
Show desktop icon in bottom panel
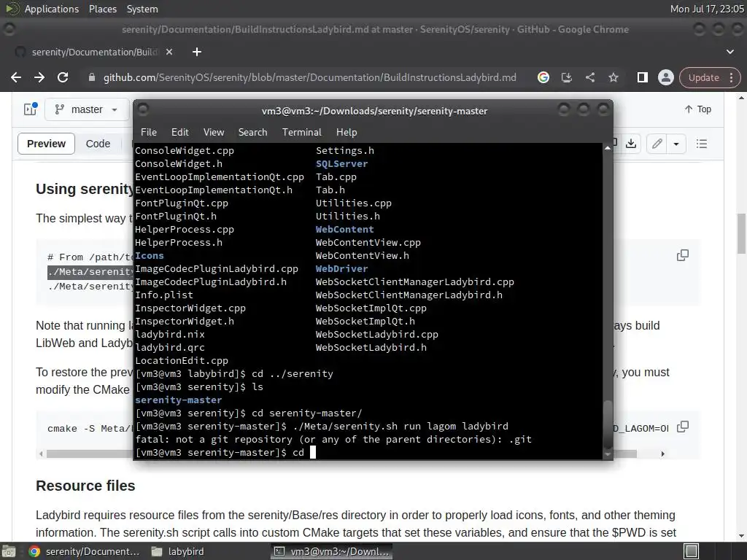coord(9,551)
